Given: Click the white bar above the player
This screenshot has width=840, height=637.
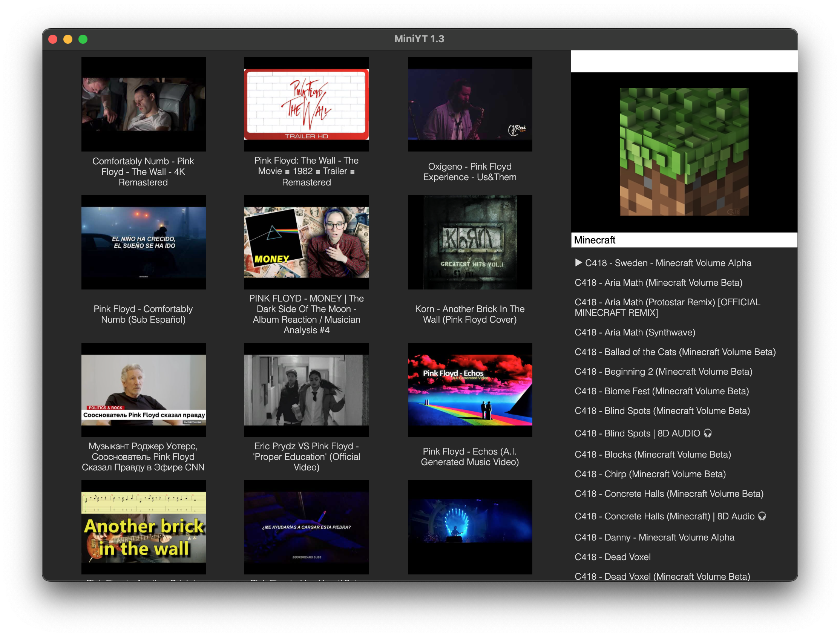Looking at the screenshot, I should 684,61.
